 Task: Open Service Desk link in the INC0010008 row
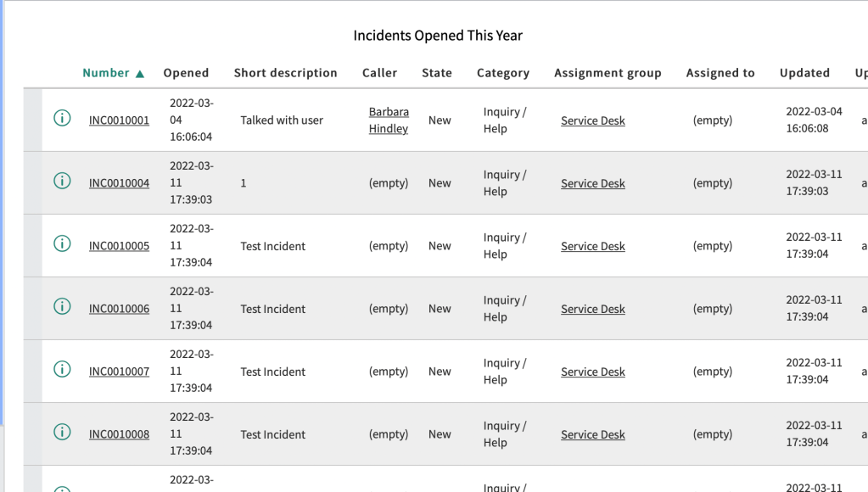(592, 434)
